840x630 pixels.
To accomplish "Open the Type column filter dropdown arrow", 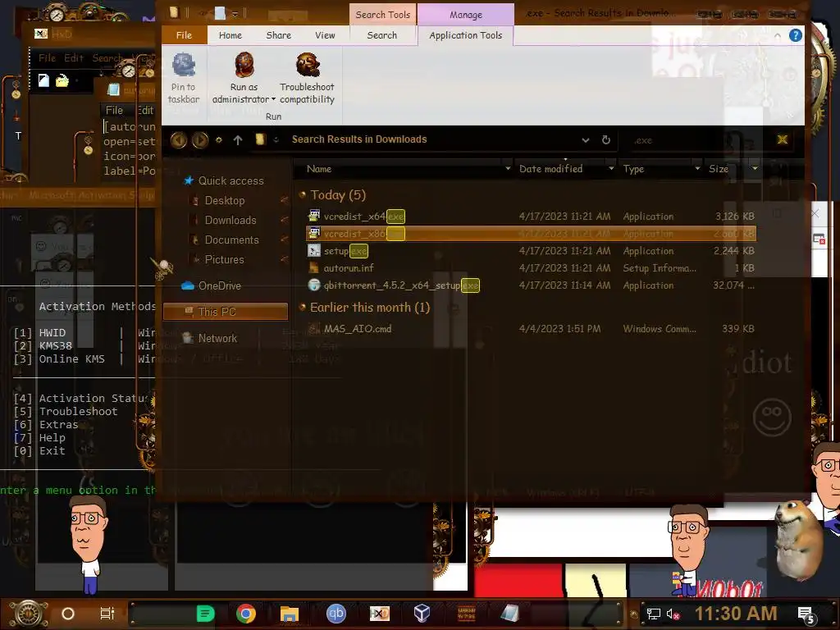I will click(x=697, y=169).
